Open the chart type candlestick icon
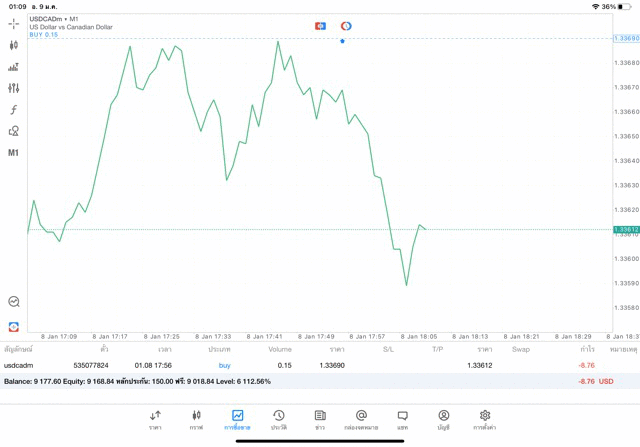This screenshot has width=640, height=447. 14,45
